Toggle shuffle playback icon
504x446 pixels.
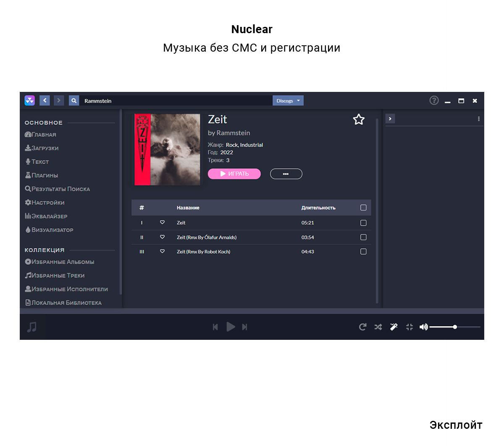point(378,327)
